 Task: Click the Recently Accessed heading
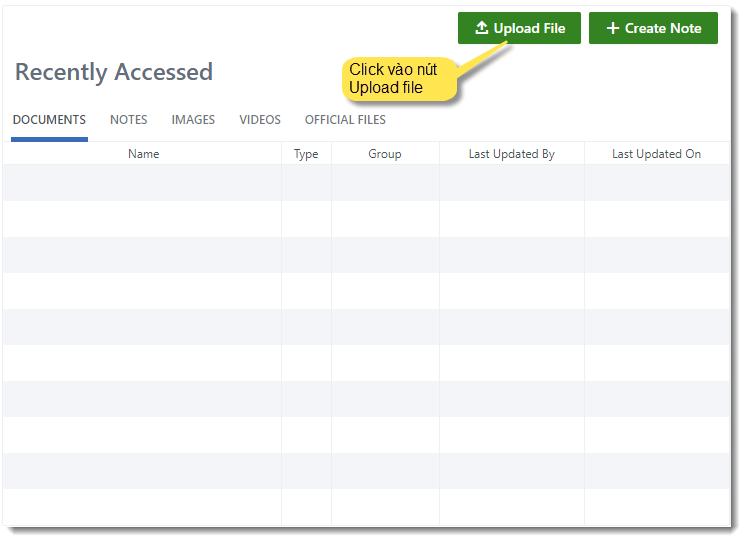point(114,72)
